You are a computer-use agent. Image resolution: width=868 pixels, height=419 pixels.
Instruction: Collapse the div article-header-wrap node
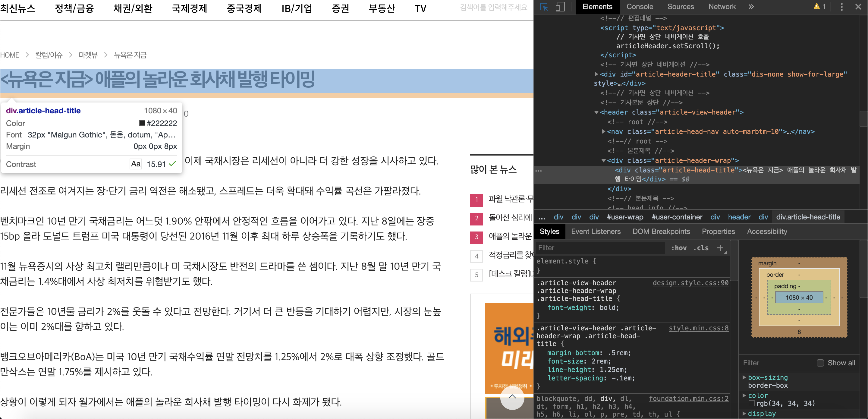click(603, 160)
